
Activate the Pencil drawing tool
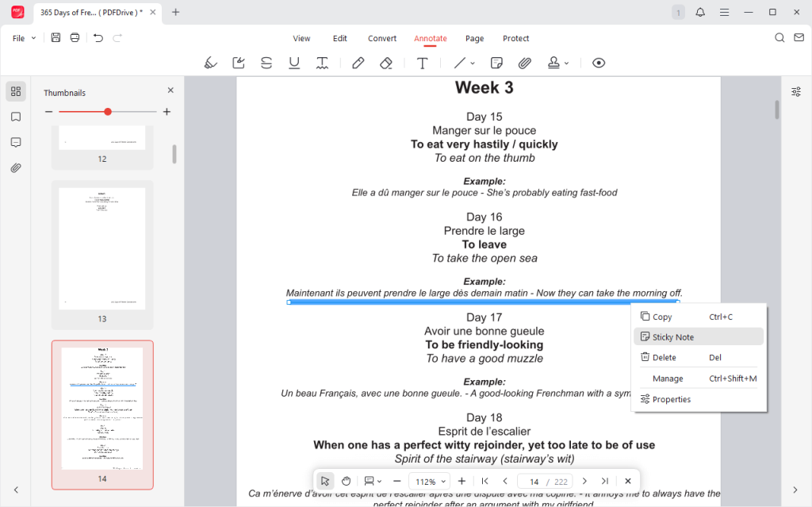(358, 63)
